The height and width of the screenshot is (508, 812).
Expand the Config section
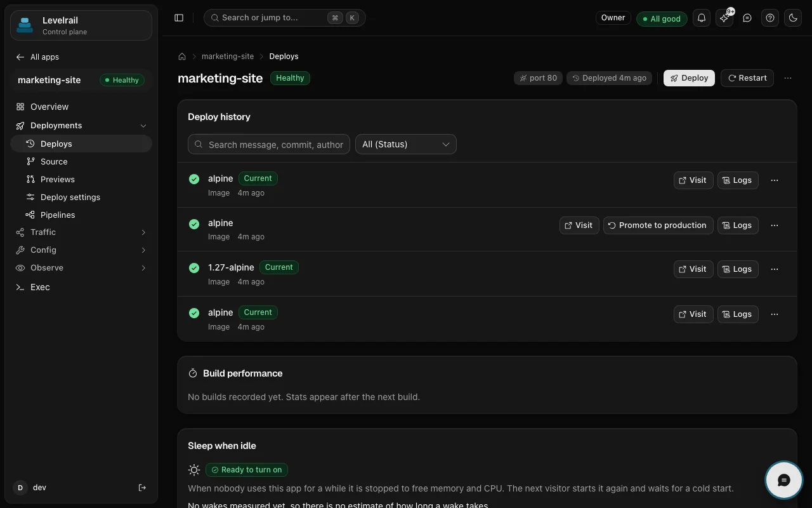(81, 250)
